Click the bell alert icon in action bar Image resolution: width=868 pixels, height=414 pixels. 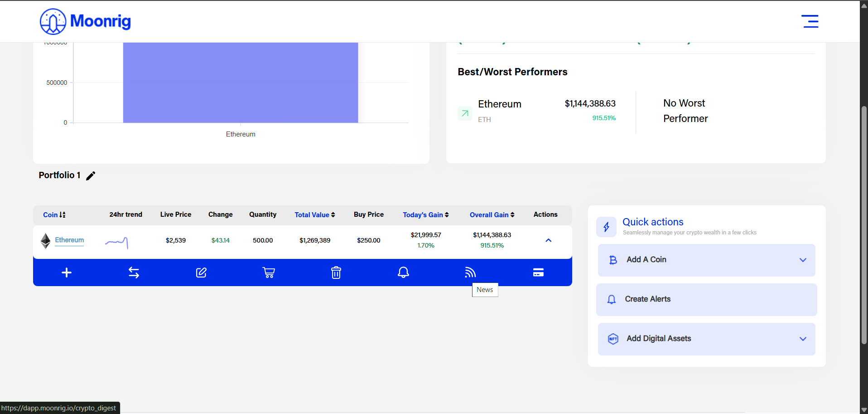[403, 272]
